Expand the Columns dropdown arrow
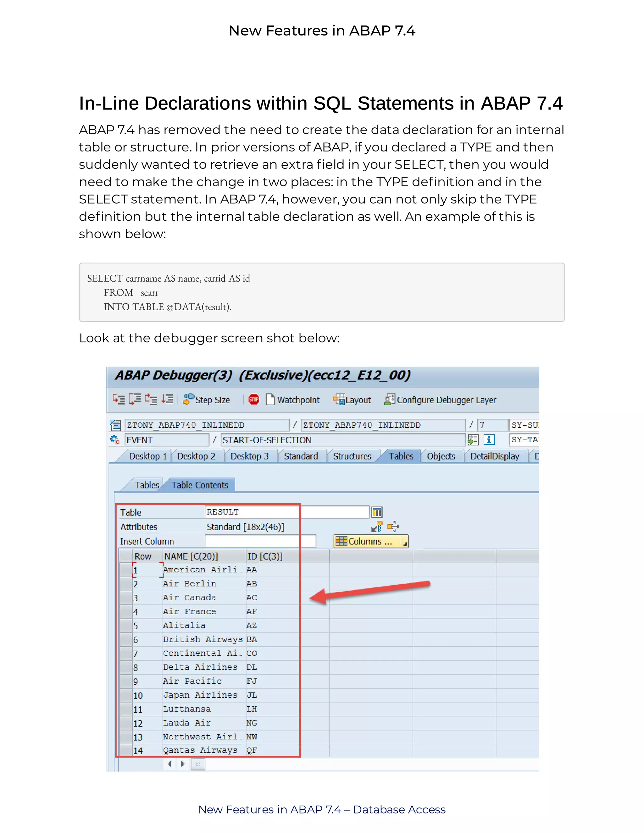Viewport: 644px width, 833px height. click(x=405, y=542)
